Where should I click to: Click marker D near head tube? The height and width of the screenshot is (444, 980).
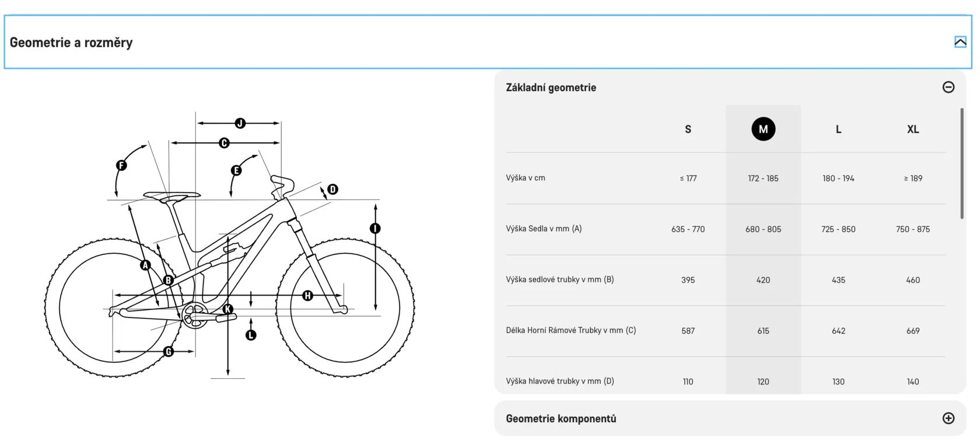click(332, 189)
